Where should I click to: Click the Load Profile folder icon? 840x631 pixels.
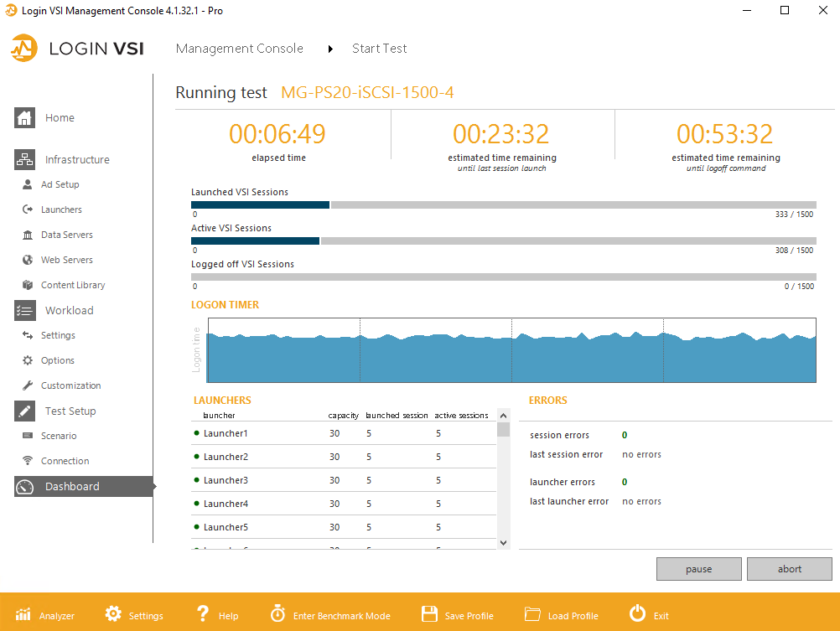tap(532, 614)
